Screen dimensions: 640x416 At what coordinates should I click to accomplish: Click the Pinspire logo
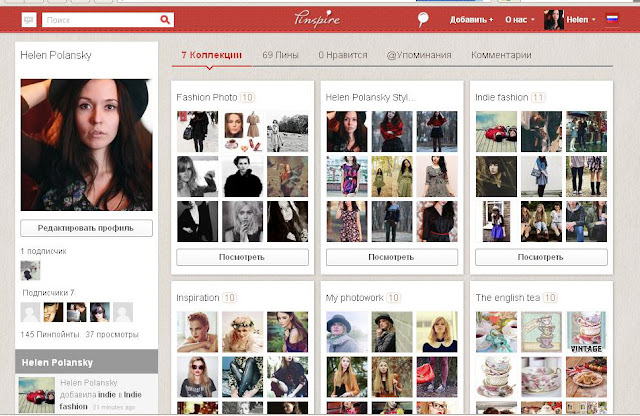click(x=317, y=19)
